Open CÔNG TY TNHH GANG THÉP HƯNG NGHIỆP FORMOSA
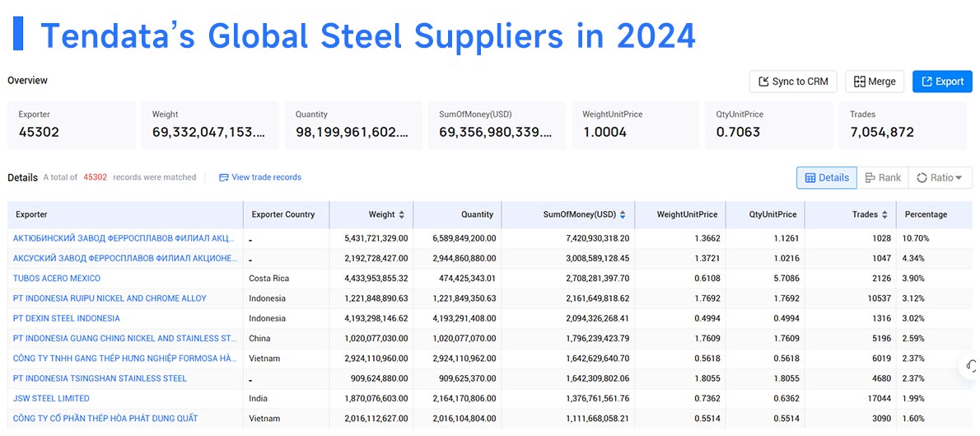Viewport: 980px width, 436px height. 125,359
